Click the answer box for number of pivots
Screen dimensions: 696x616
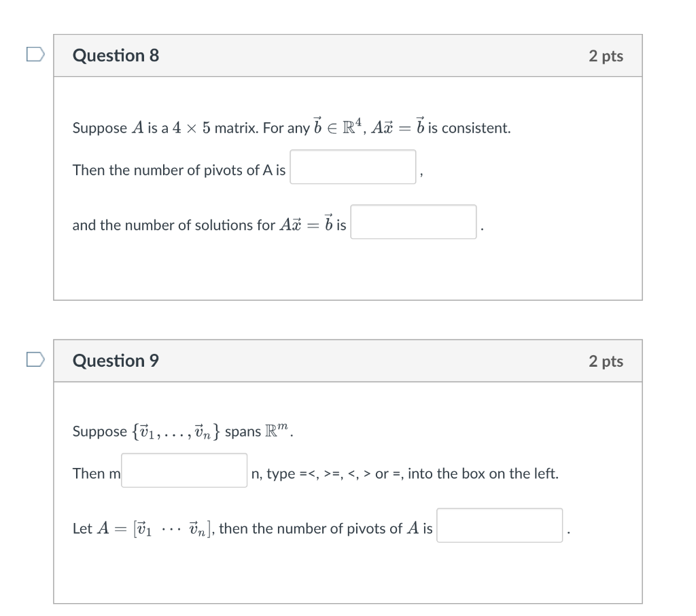[353, 166]
